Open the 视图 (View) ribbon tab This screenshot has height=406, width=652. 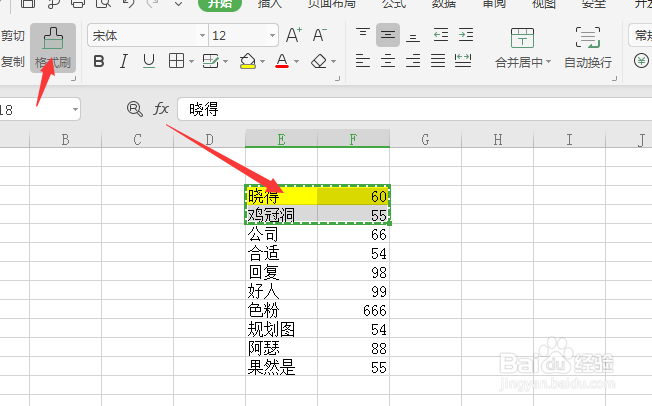coord(544,4)
